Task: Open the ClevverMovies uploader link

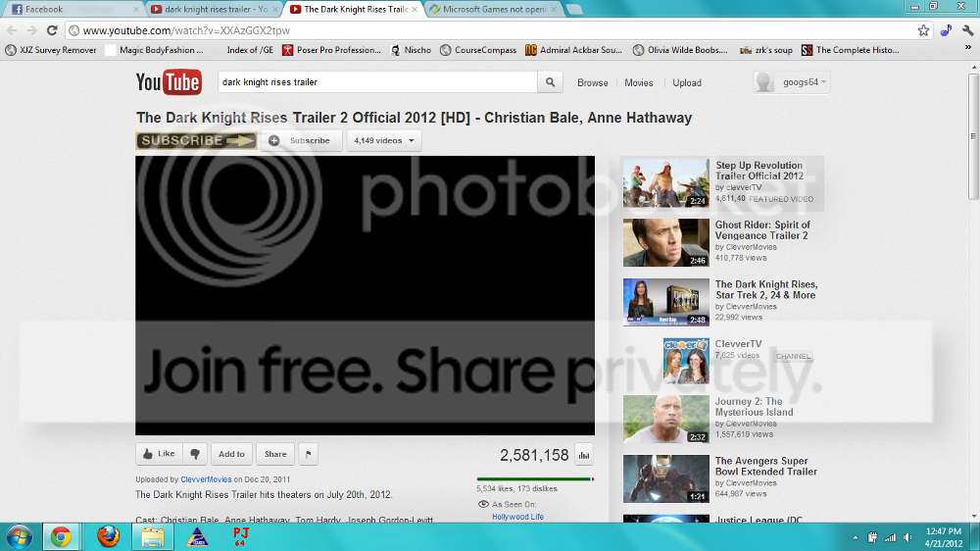Action: pyautogui.click(x=206, y=479)
